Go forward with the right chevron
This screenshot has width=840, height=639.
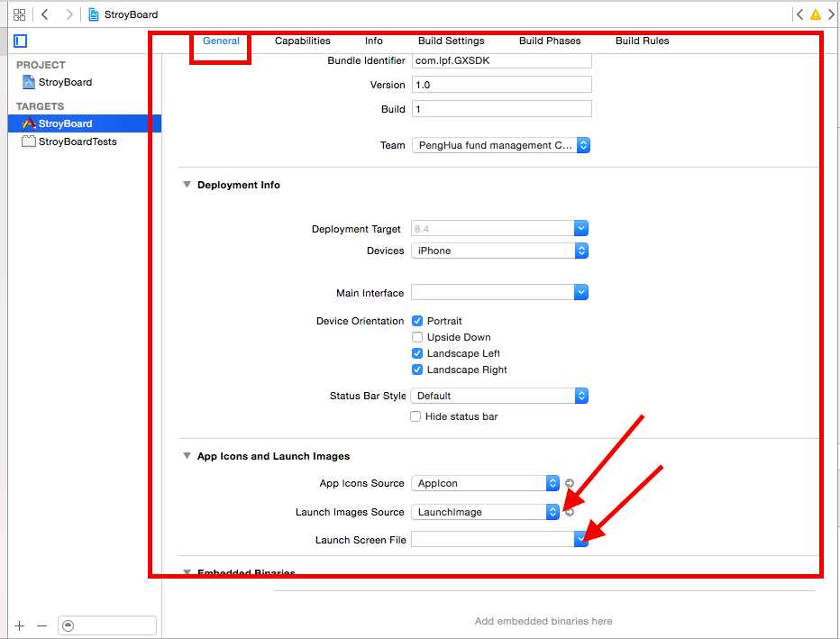68,14
